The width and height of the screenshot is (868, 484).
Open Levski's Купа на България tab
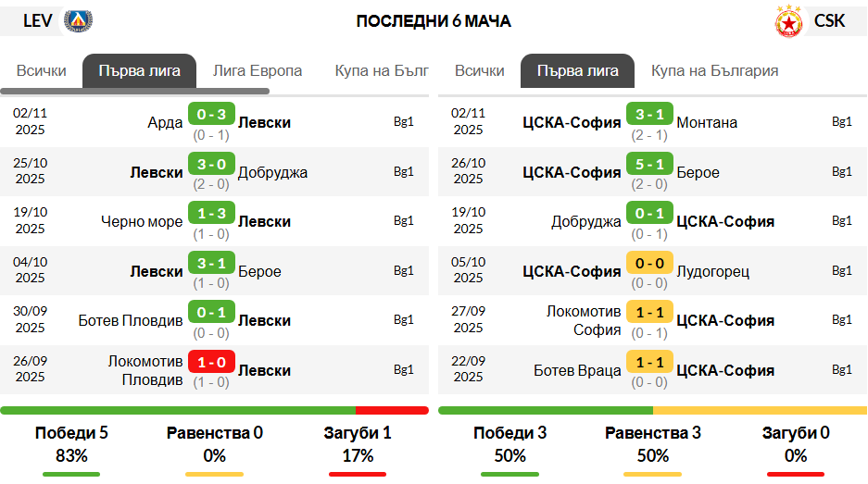382,71
